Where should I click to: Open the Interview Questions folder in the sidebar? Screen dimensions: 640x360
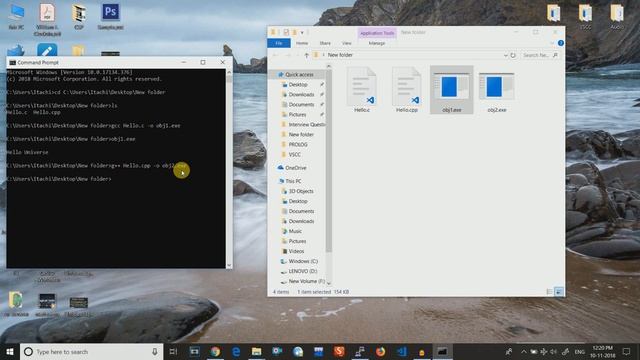pyautogui.click(x=306, y=124)
